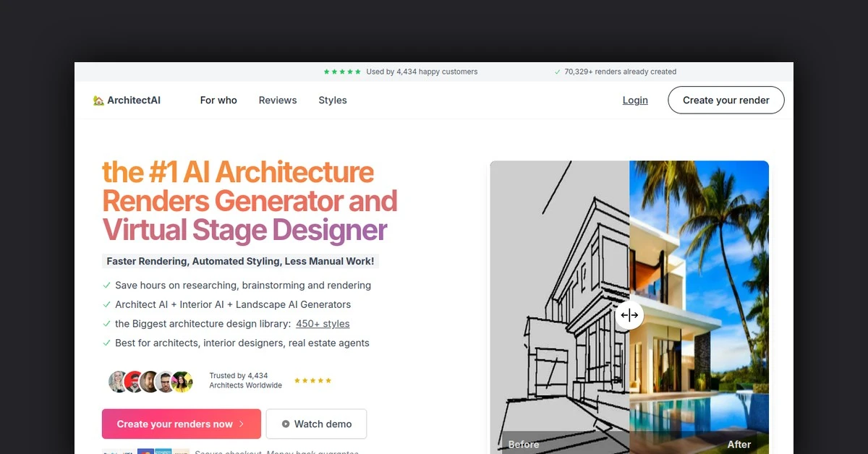Select 'Styles' in the navigation bar
The height and width of the screenshot is (454, 868).
(333, 100)
